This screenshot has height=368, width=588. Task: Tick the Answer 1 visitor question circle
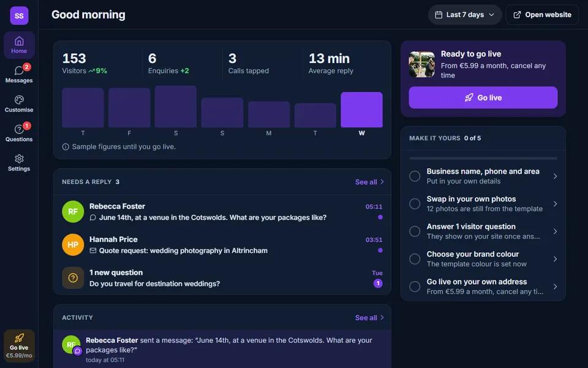pos(415,231)
